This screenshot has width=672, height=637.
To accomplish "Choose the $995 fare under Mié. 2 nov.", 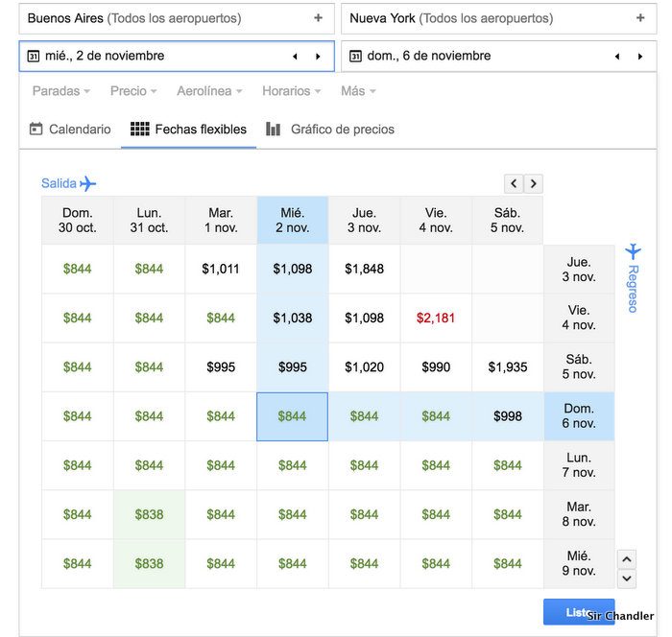I will click(x=293, y=367).
